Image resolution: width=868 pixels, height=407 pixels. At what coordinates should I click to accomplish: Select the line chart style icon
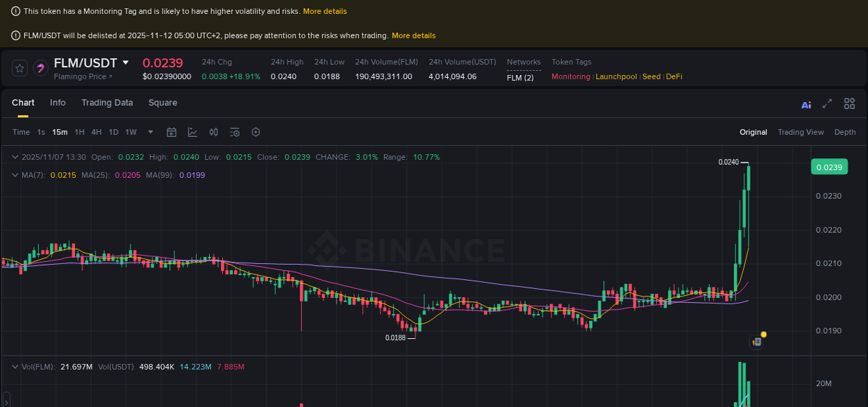(191, 132)
